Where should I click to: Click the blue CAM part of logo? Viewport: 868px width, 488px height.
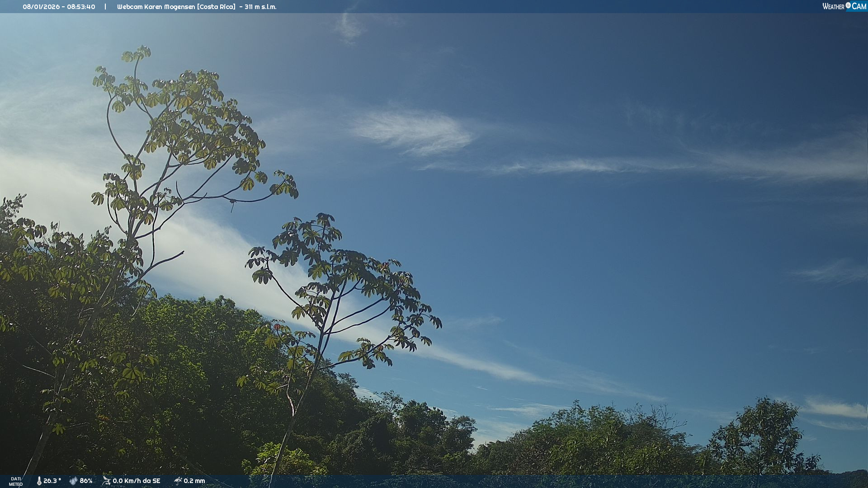[x=858, y=6]
